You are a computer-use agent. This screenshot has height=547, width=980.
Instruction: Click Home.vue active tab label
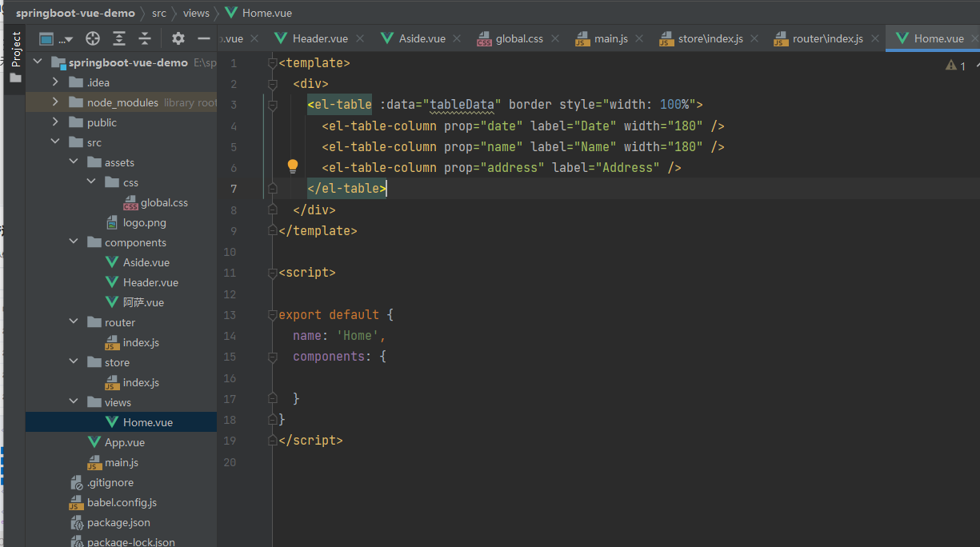938,38
